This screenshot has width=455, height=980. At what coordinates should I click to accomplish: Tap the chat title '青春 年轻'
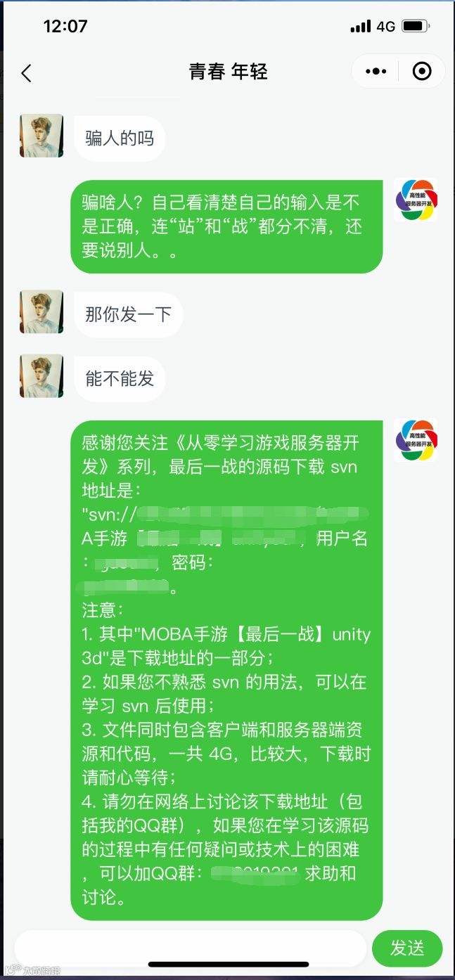click(x=228, y=72)
